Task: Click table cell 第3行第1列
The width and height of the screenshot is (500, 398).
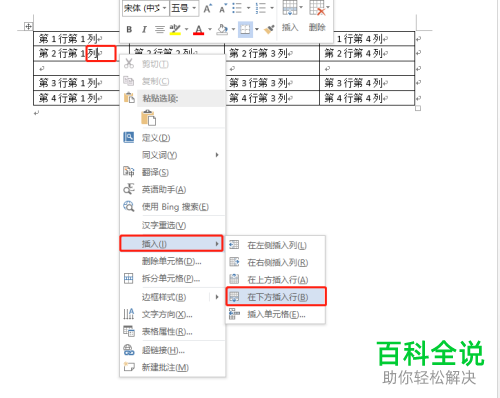Action: pos(77,83)
